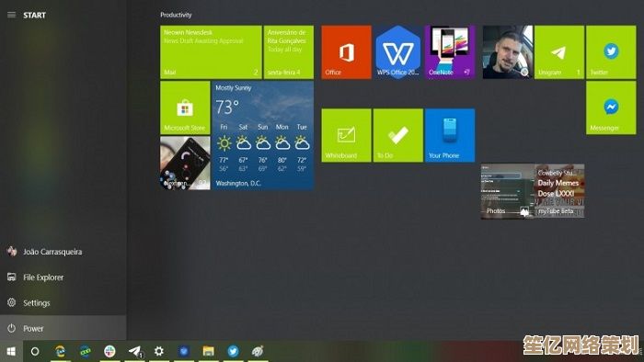Open Slack from the taskbar
Viewport: 644px width, 362px height.
tap(109, 351)
